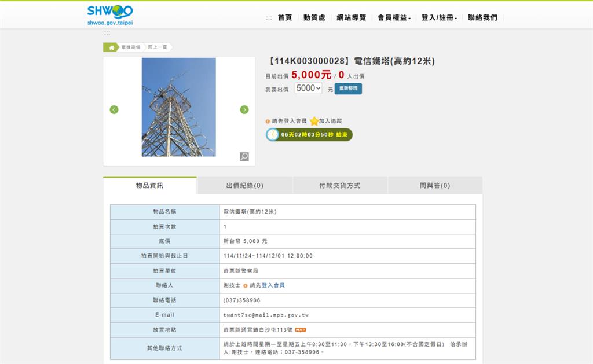Click the star icon for 加入追蹤
593x364 pixels.
313,122
